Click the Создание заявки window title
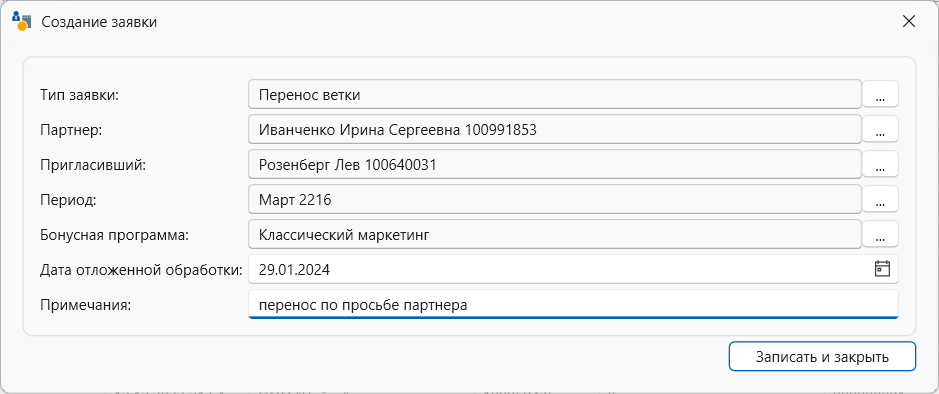Viewport: 939px width, 394px height. click(x=99, y=23)
